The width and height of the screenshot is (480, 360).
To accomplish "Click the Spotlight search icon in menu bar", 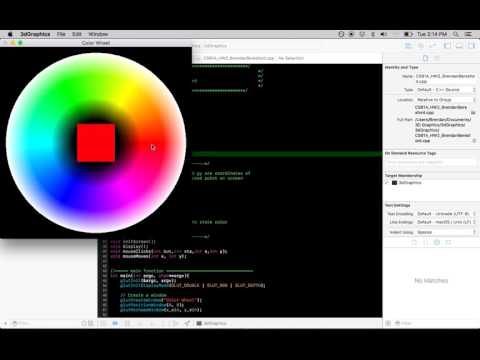I will click(x=456, y=34).
